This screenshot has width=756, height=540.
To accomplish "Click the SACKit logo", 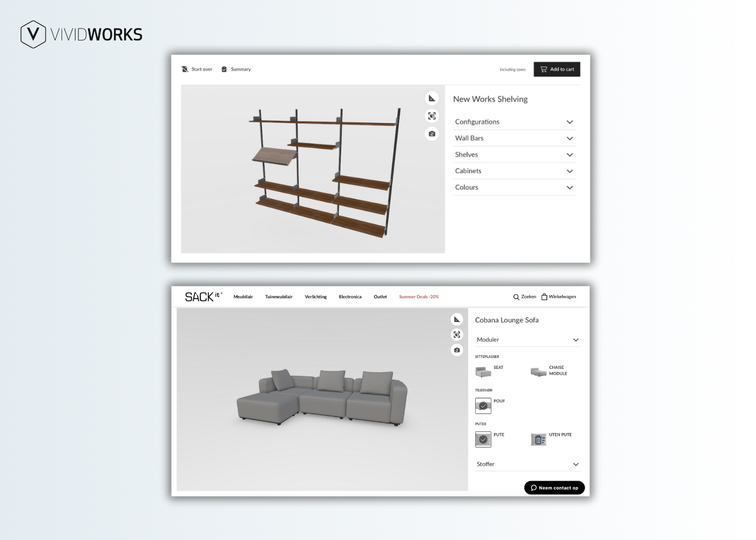I will tap(204, 296).
